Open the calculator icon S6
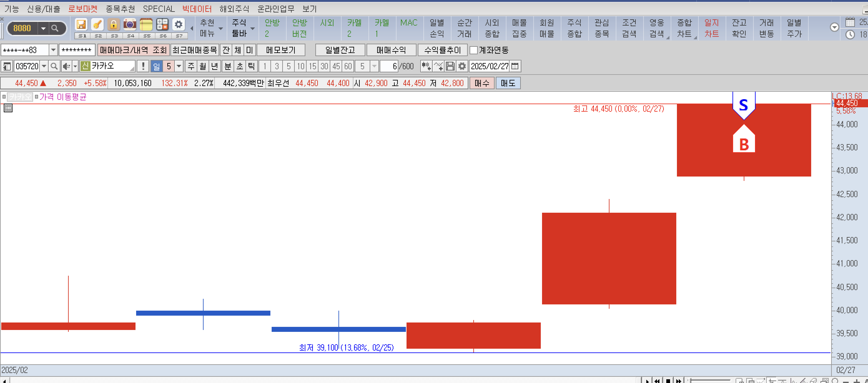This screenshot has height=383, width=868. tap(162, 25)
